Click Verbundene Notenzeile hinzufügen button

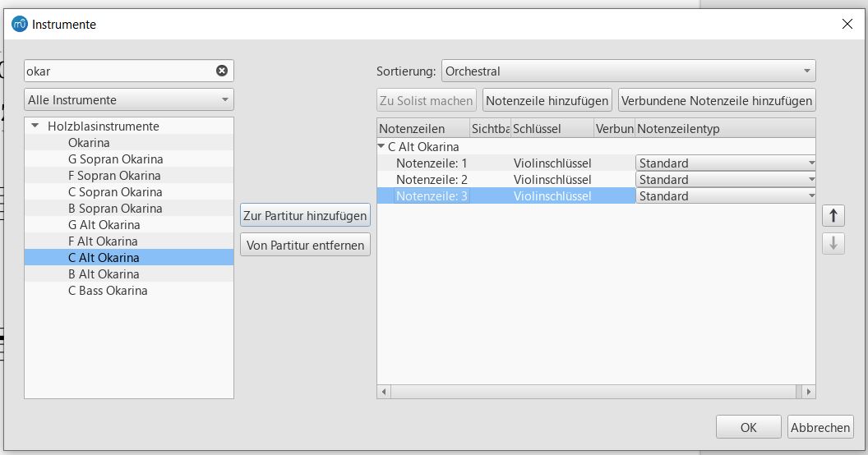click(716, 101)
